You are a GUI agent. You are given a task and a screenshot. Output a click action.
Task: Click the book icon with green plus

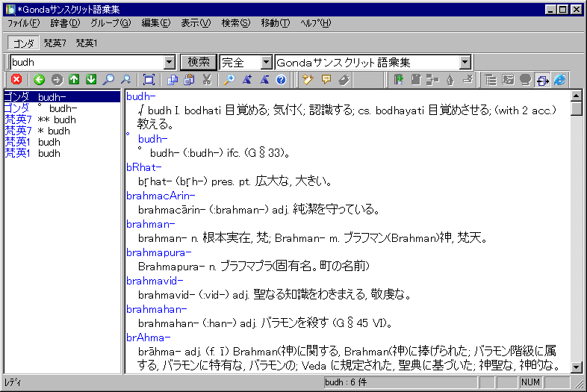coord(398,79)
